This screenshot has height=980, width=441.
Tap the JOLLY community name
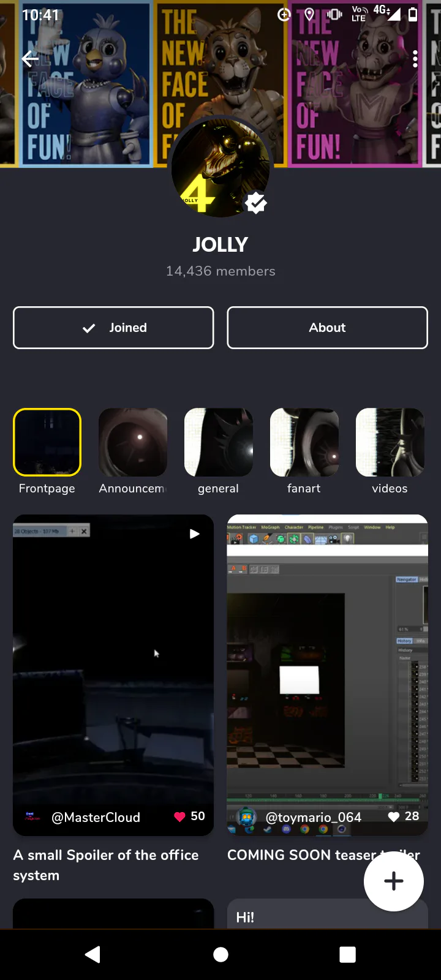(x=221, y=244)
